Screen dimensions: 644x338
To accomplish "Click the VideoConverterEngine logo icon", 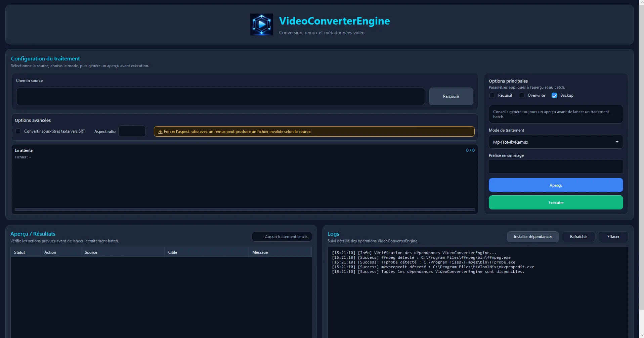I will 261,25.
